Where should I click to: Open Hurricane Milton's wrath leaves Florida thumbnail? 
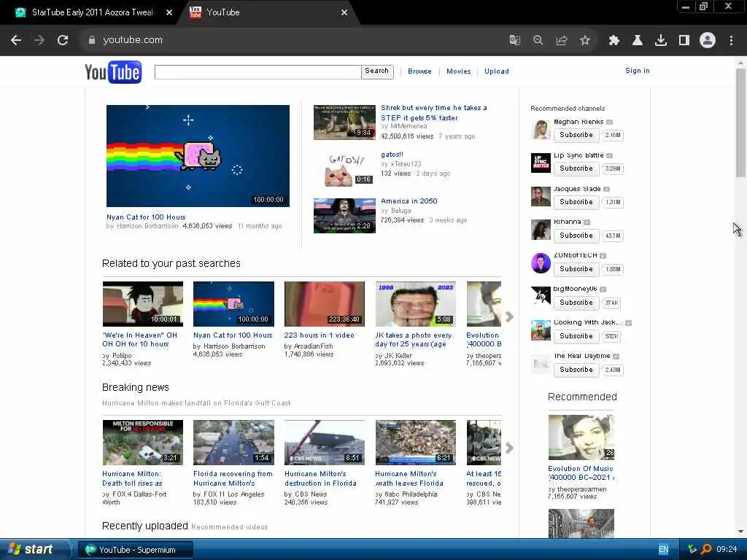[x=415, y=443]
